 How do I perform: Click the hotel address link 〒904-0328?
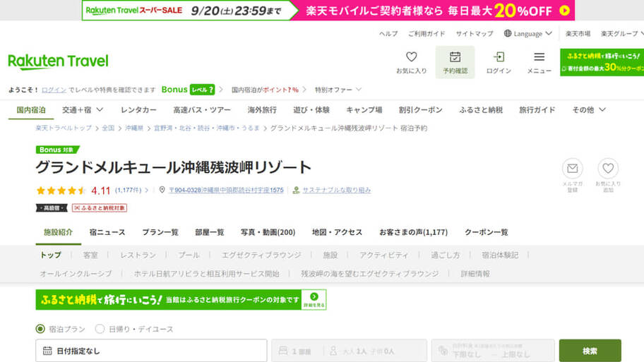226,190
